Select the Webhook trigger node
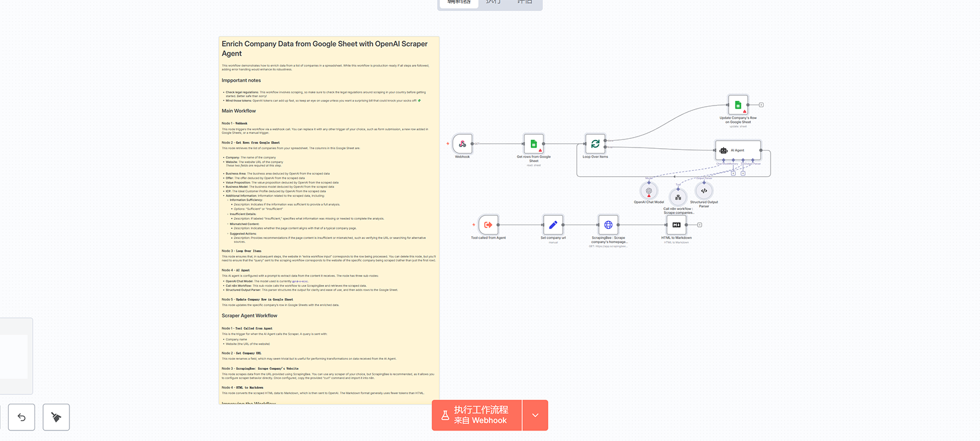 click(463, 144)
